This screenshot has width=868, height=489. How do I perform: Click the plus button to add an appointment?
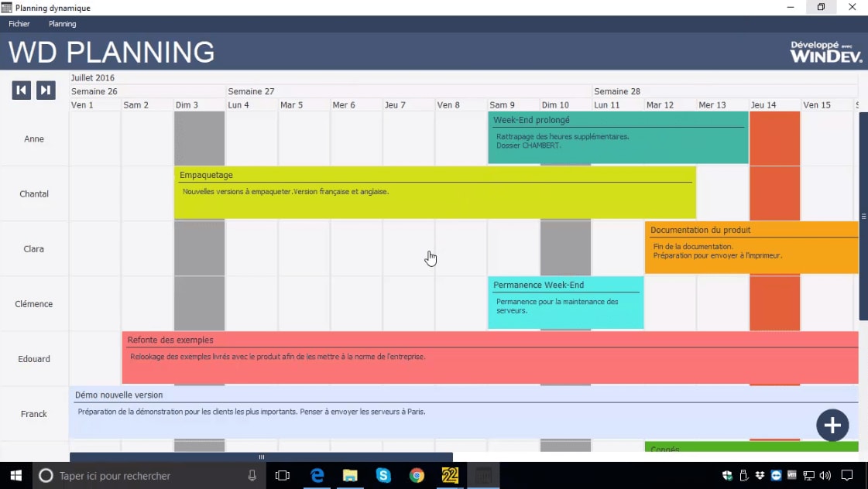pos(832,425)
